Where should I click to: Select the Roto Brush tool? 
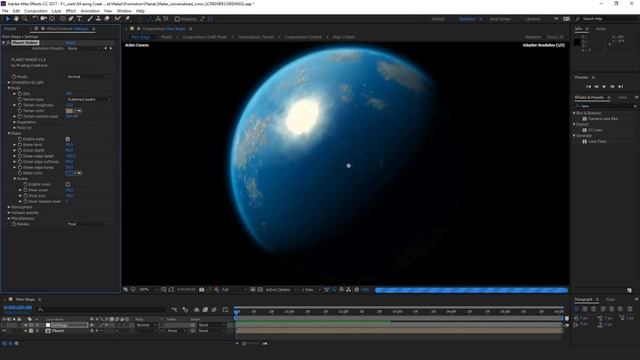(x=118, y=19)
